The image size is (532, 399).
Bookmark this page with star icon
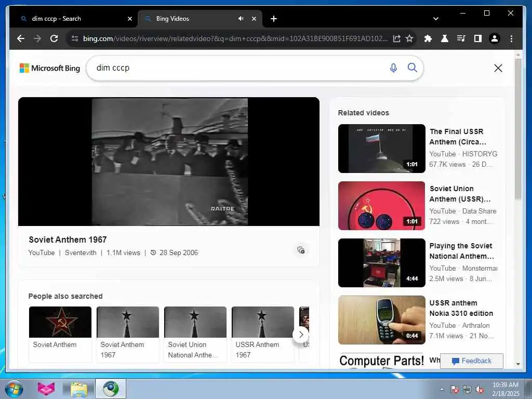coord(409,38)
